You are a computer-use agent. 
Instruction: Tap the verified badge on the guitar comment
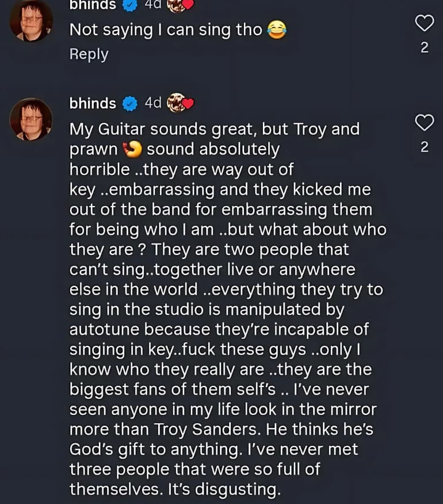pos(131,104)
